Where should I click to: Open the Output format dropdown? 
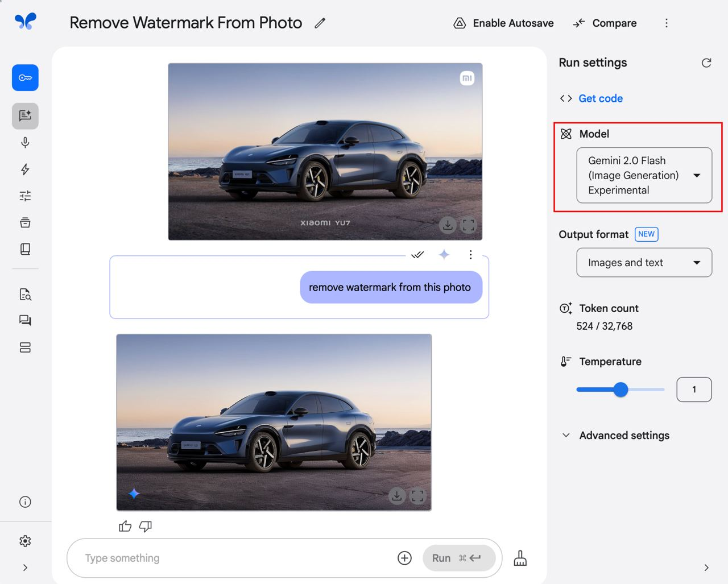click(644, 263)
